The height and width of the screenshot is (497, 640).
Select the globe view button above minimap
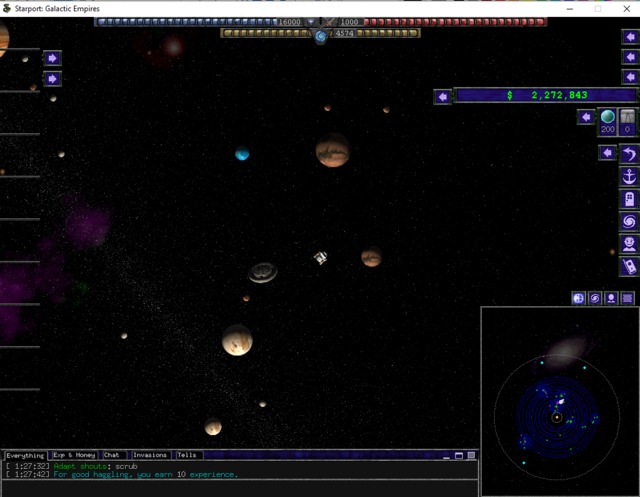tap(578, 298)
